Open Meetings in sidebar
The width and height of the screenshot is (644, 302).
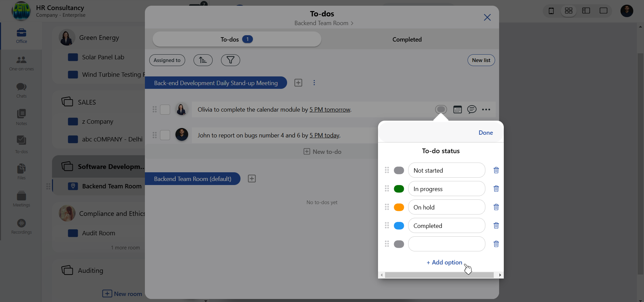click(21, 199)
